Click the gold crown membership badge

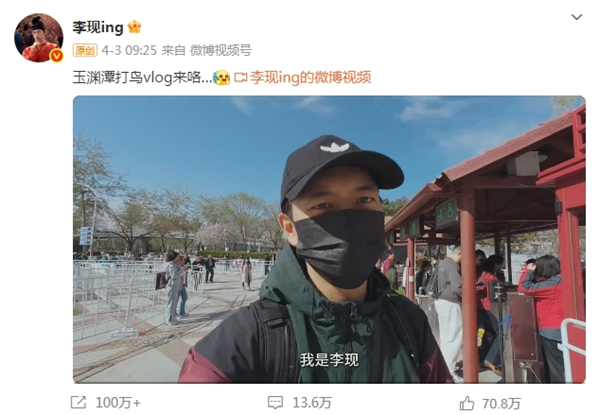[x=134, y=27]
